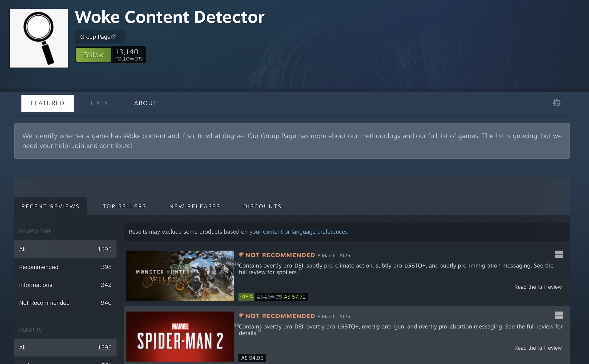Image resolution: width=589 pixels, height=364 pixels.
Task: Select the Top Sellers tab
Action: click(x=124, y=206)
